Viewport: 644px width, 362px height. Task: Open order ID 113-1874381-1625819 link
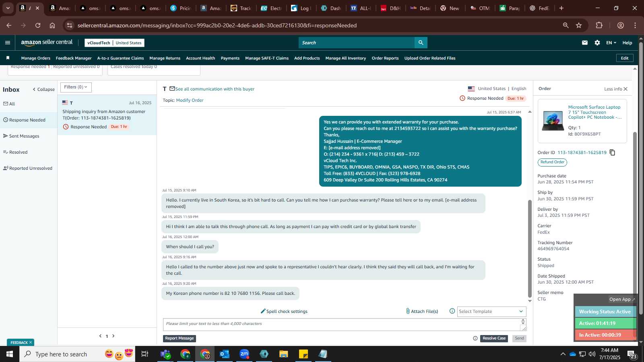(582, 152)
